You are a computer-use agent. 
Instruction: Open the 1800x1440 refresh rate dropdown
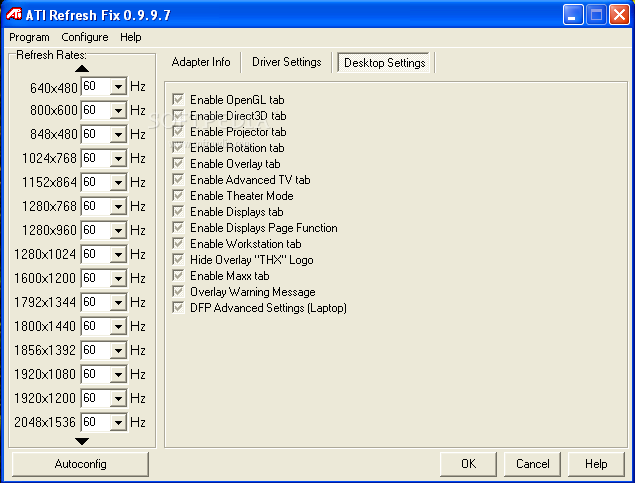118,326
